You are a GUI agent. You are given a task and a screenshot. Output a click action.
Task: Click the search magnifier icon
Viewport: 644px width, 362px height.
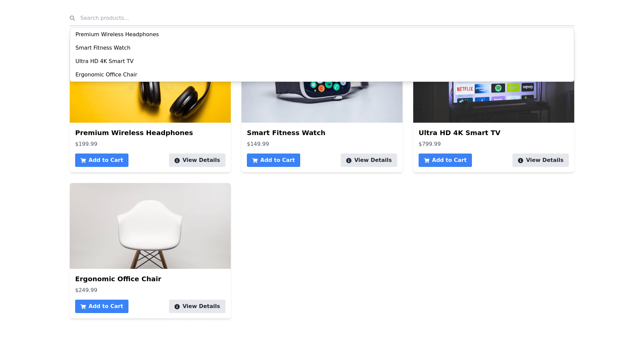click(x=72, y=18)
